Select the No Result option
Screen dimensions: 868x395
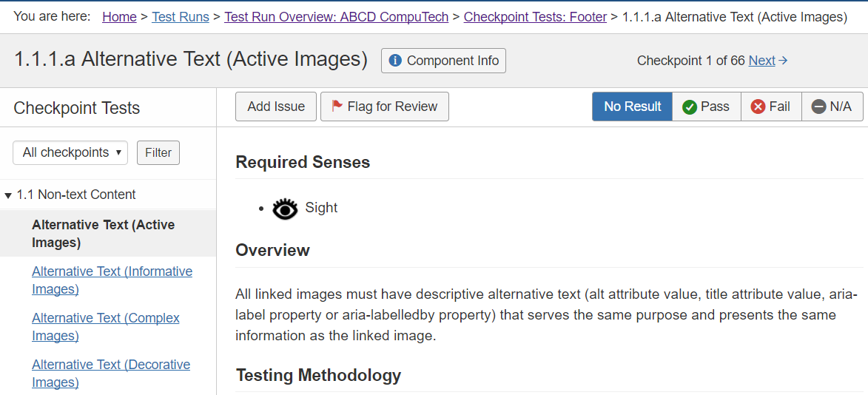(632, 107)
